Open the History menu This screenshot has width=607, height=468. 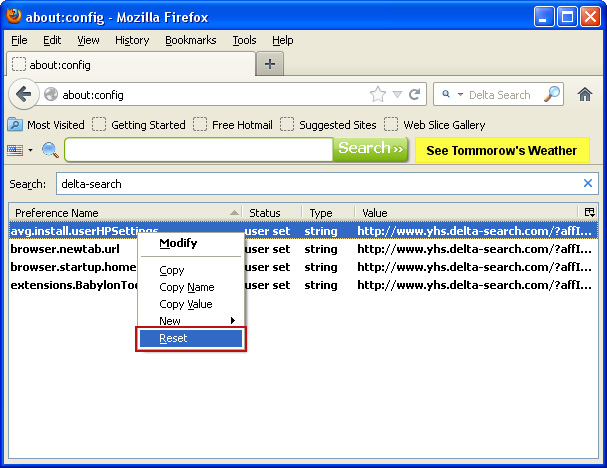point(132,40)
